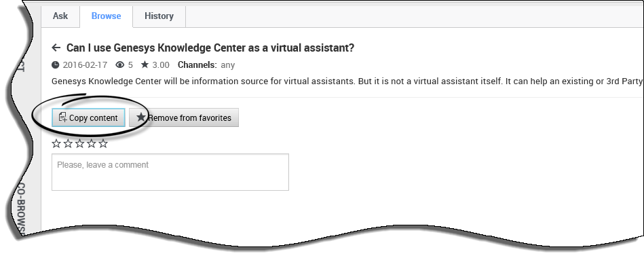
Task: Click the eye views icon
Action: coord(120,65)
